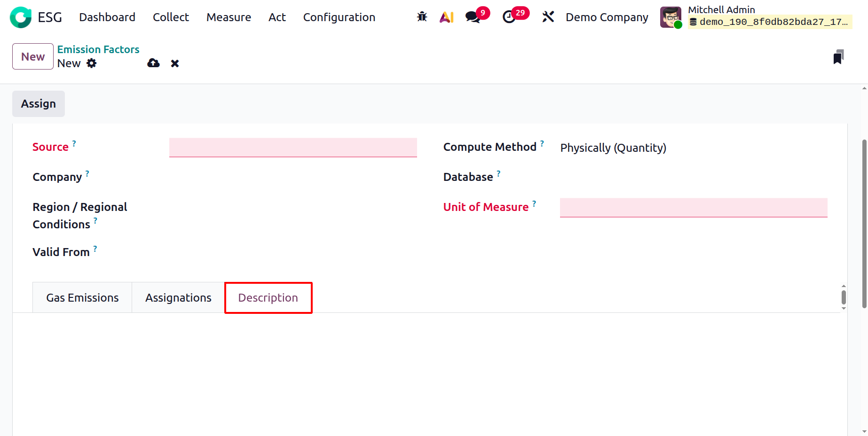Image resolution: width=868 pixels, height=436 pixels.
Task: Click the bookmark icon at top right
Action: click(x=838, y=57)
